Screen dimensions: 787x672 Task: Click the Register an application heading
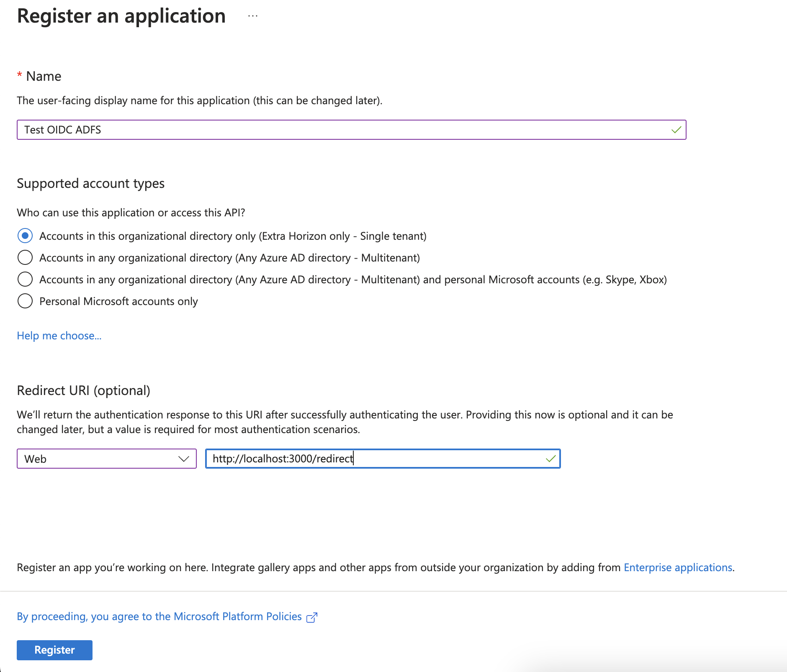click(x=121, y=16)
